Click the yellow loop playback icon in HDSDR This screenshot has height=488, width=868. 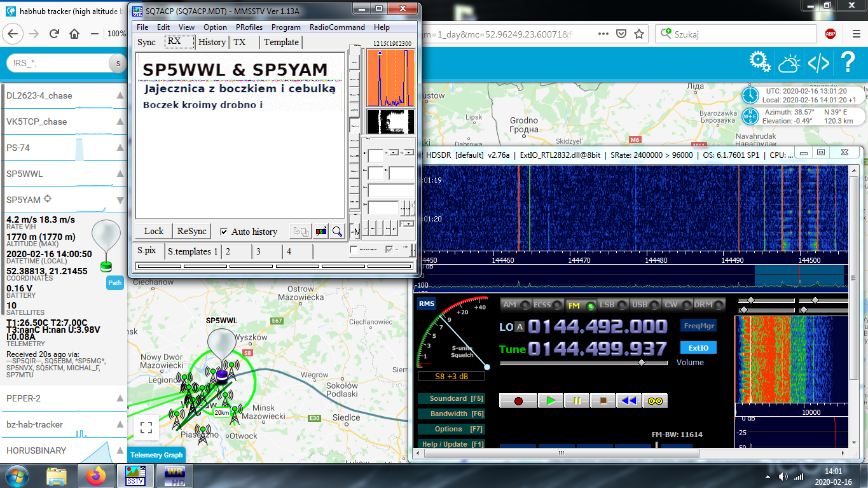654,401
